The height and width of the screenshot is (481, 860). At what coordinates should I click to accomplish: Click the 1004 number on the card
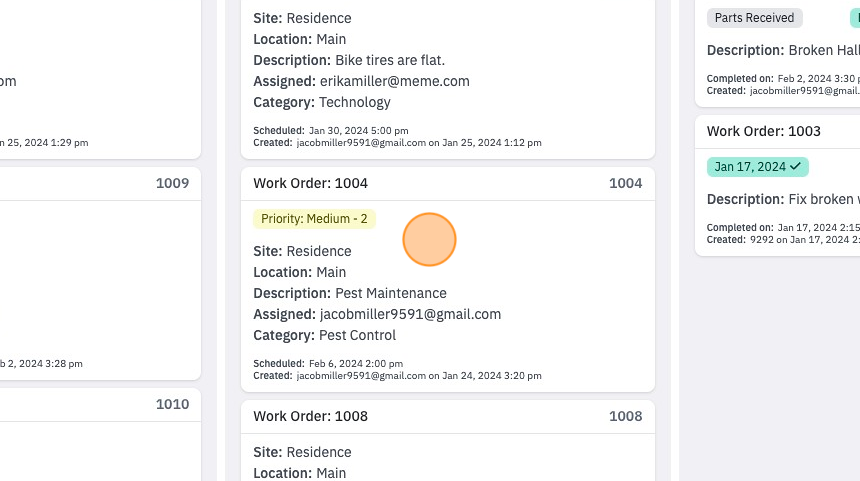pos(625,183)
